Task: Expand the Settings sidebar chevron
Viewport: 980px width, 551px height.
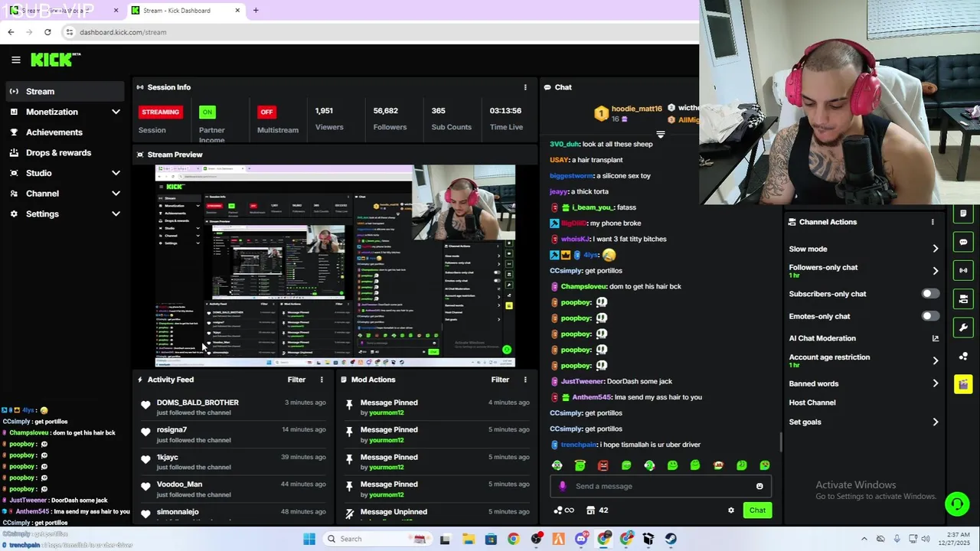Action: [x=116, y=214]
